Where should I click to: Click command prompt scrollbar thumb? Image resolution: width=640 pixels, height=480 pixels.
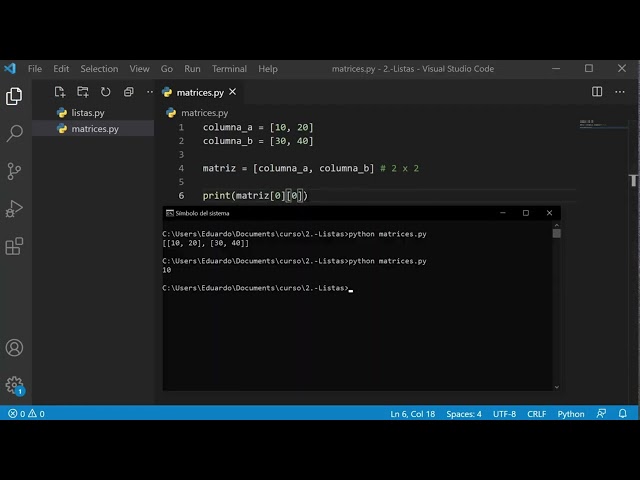pyautogui.click(x=557, y=233)
